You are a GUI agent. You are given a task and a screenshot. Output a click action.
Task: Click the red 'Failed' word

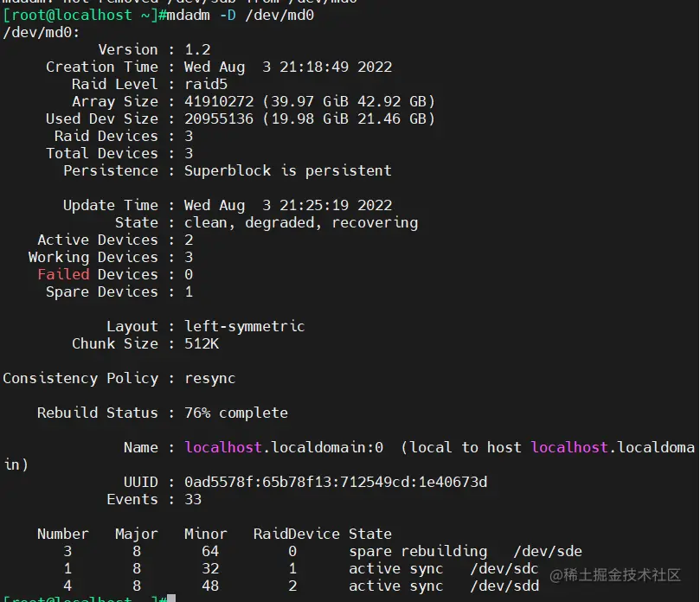63,274
